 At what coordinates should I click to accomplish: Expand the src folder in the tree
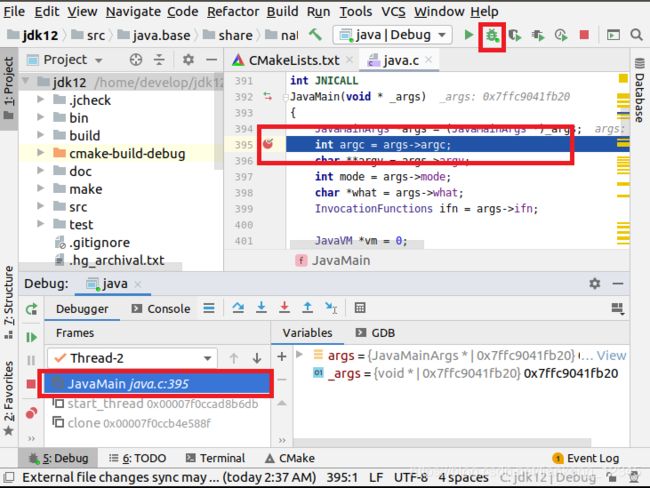41,206
